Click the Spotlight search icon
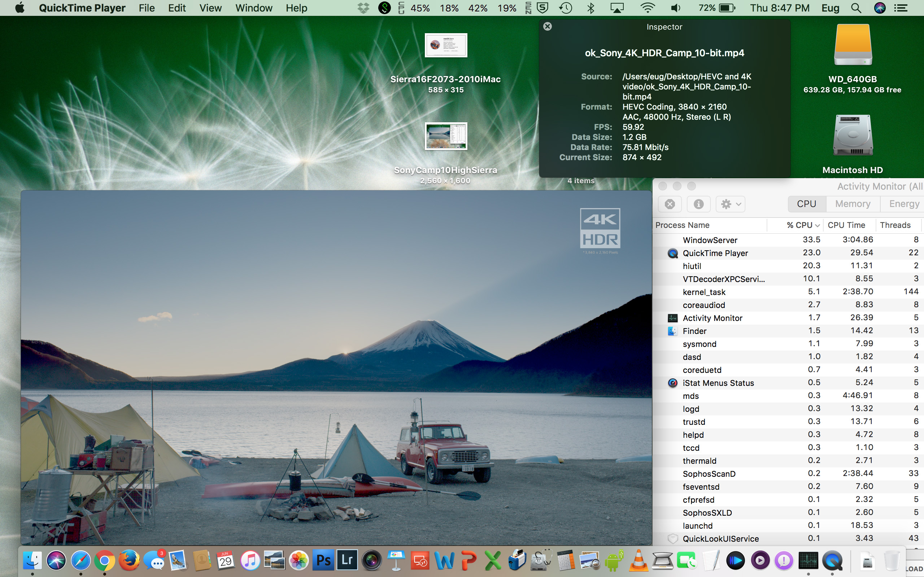 point(856,8)
